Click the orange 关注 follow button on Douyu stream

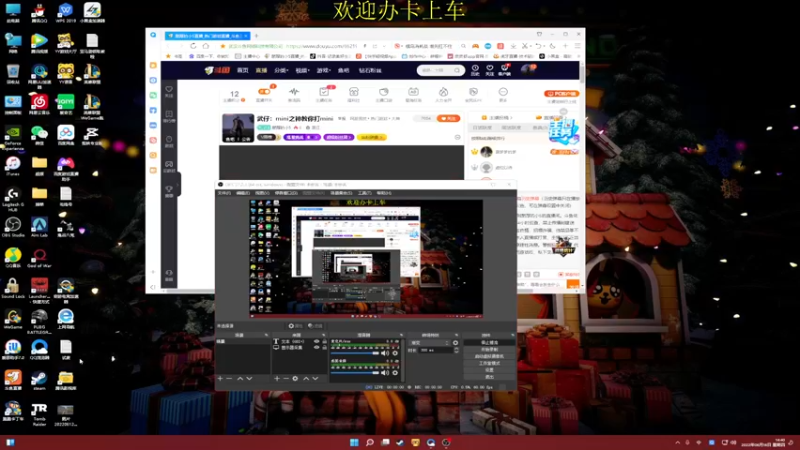coord(448,118)
